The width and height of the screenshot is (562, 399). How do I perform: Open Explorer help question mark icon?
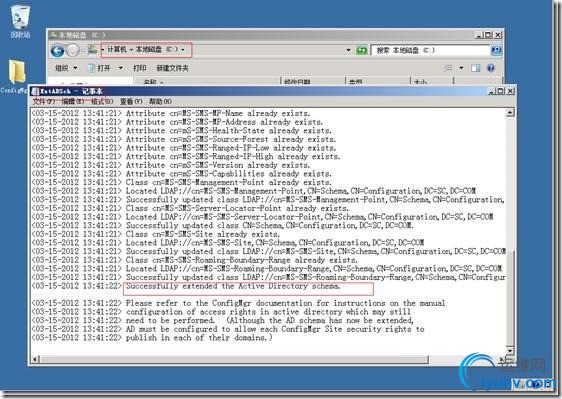(491, 68)
